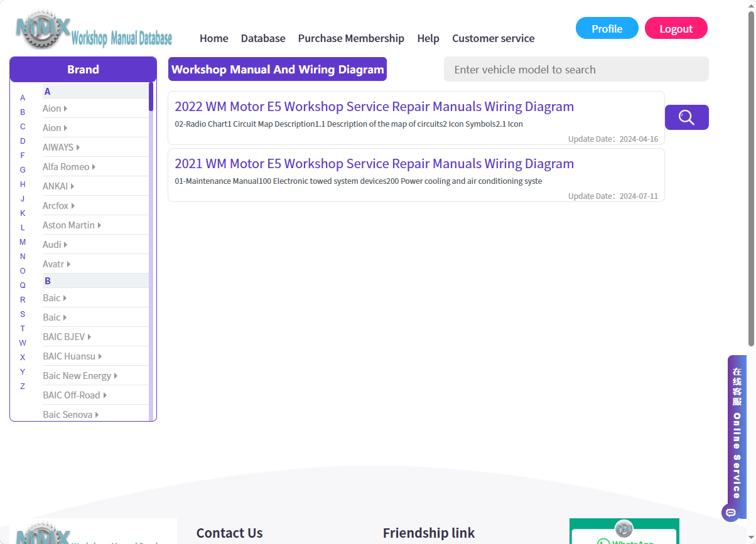Open the Help page
756x544 pixels.
click(x=428, y=38)
